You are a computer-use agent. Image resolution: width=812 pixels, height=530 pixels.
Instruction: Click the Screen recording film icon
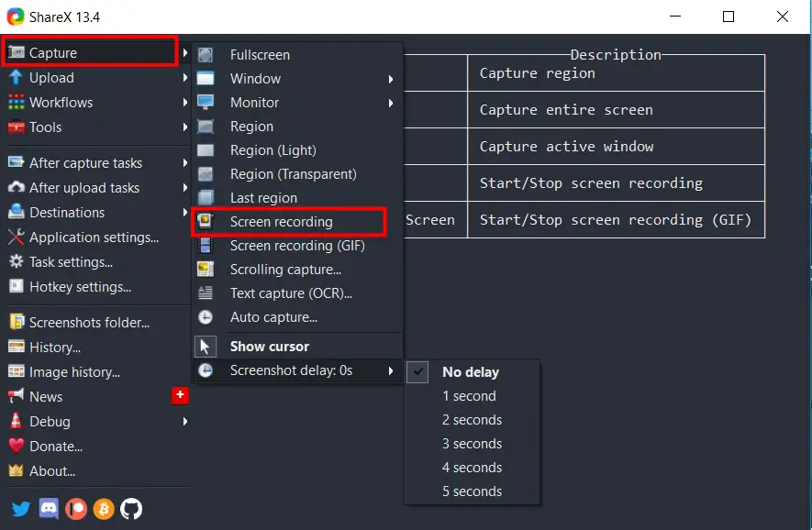click(x=206, y=222)
